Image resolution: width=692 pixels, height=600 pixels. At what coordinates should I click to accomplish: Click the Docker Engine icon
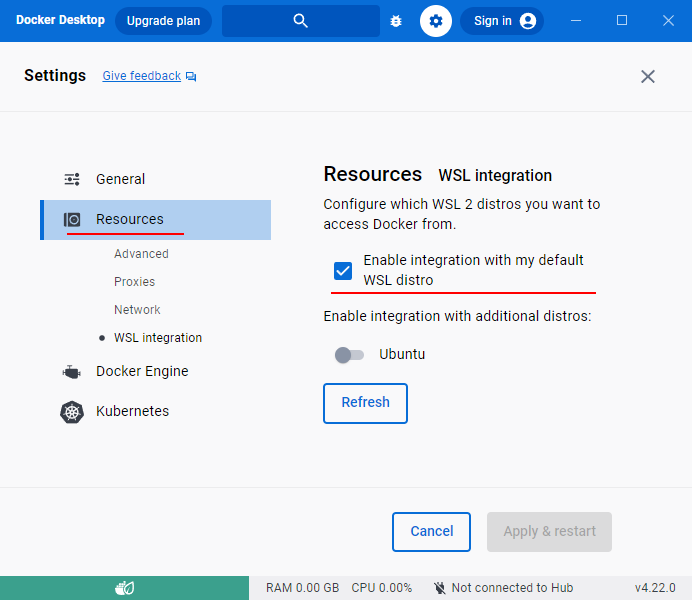(71, 372)
